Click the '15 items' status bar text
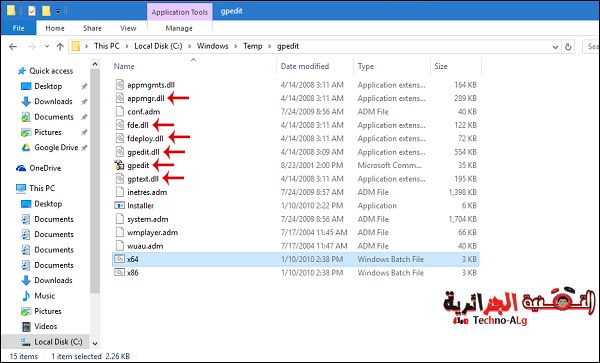The image size is (600, 363). (x=24, y=356)
